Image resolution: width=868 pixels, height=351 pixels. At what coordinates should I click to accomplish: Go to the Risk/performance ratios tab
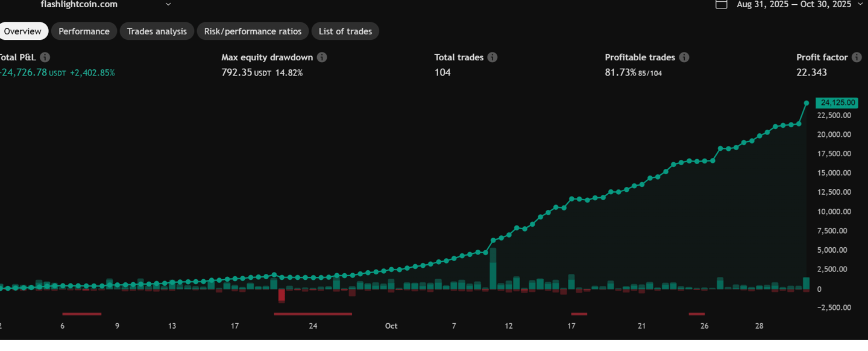point(253,31)
